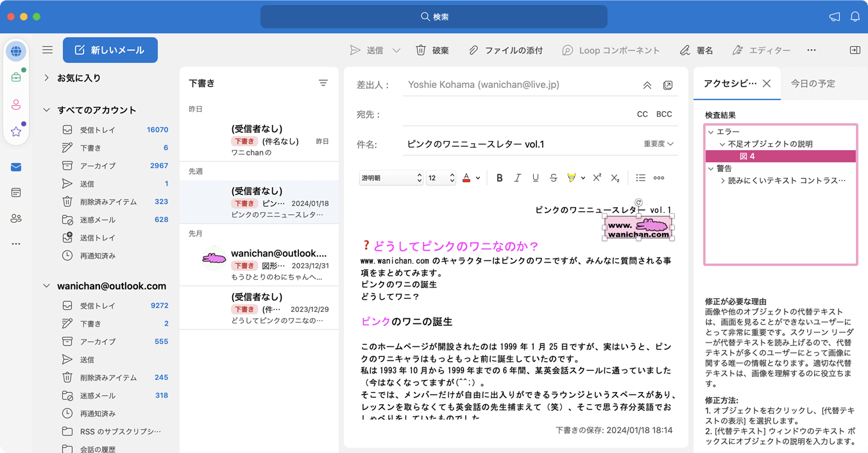Collapse the すべてのアカウント group
This screenshot has width=868, height=453.
pos(46,110)
